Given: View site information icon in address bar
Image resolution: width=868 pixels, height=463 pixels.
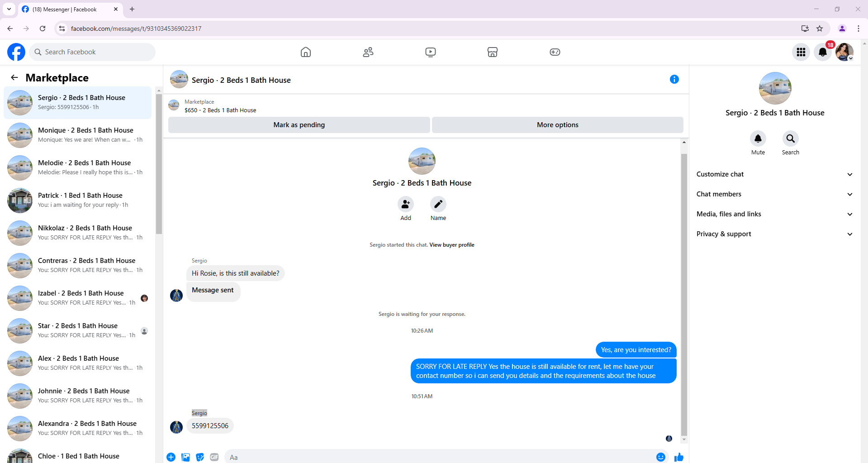Looking at the screenshot, I should tap(62, 29).
